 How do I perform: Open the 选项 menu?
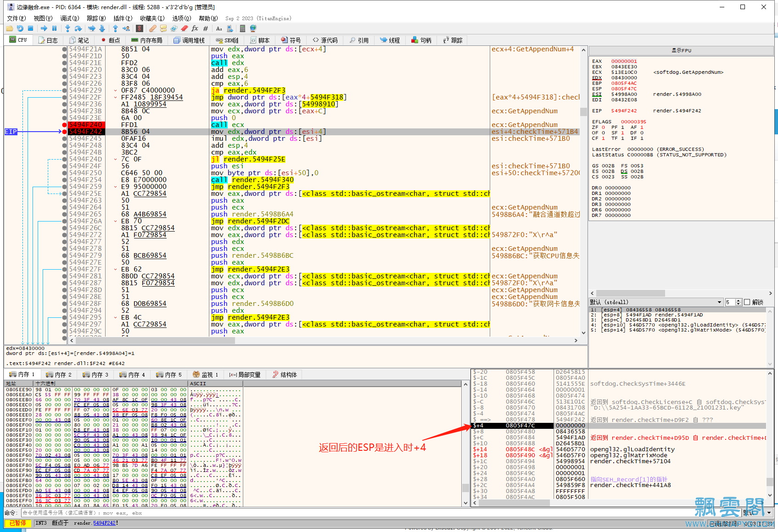(182, 18)
